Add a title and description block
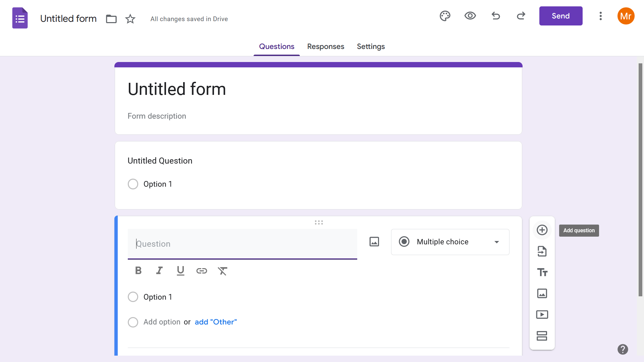The height and width of the screenshot is (362, 644). point(542,272)
